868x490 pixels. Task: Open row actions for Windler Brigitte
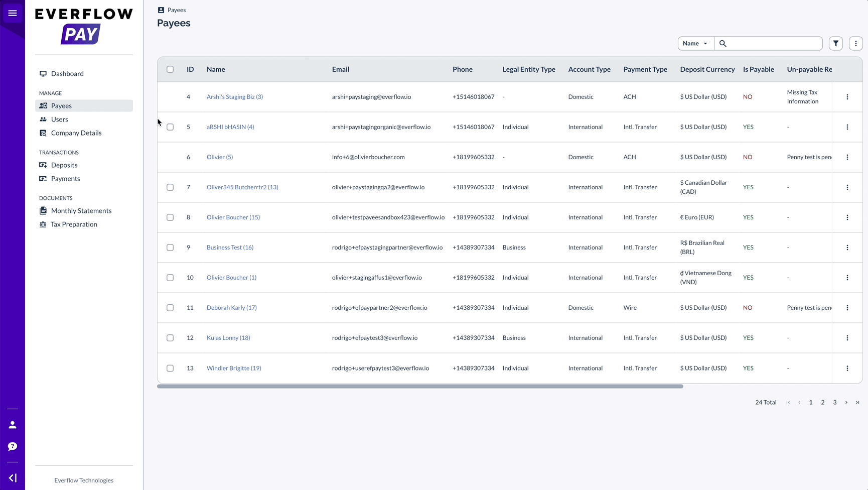847,368
